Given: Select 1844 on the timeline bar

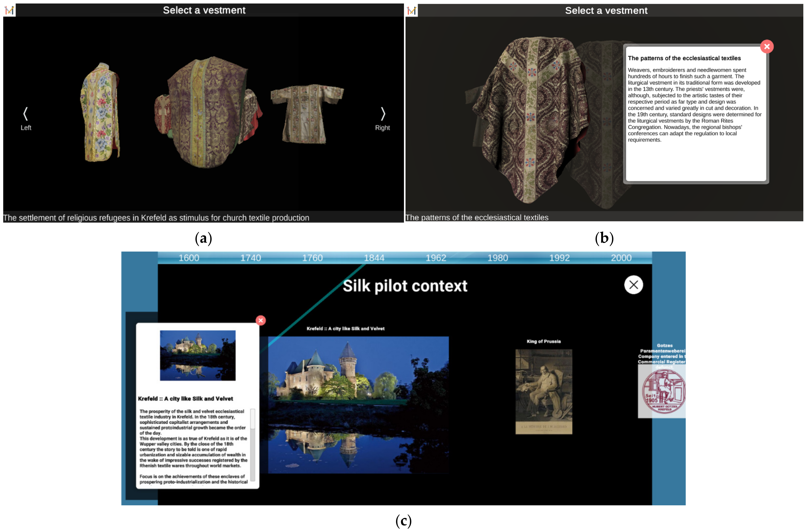Looking at the screenshot, I should pos(374,258).
